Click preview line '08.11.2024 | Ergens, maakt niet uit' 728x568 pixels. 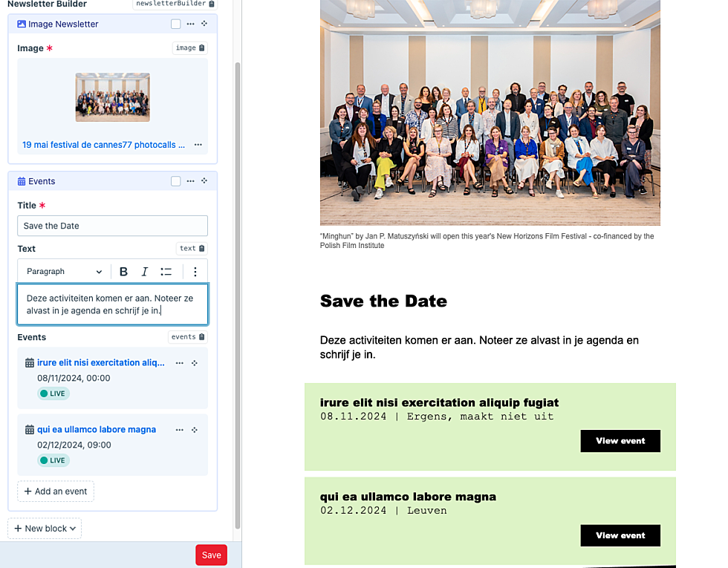(x=437, y=417)
